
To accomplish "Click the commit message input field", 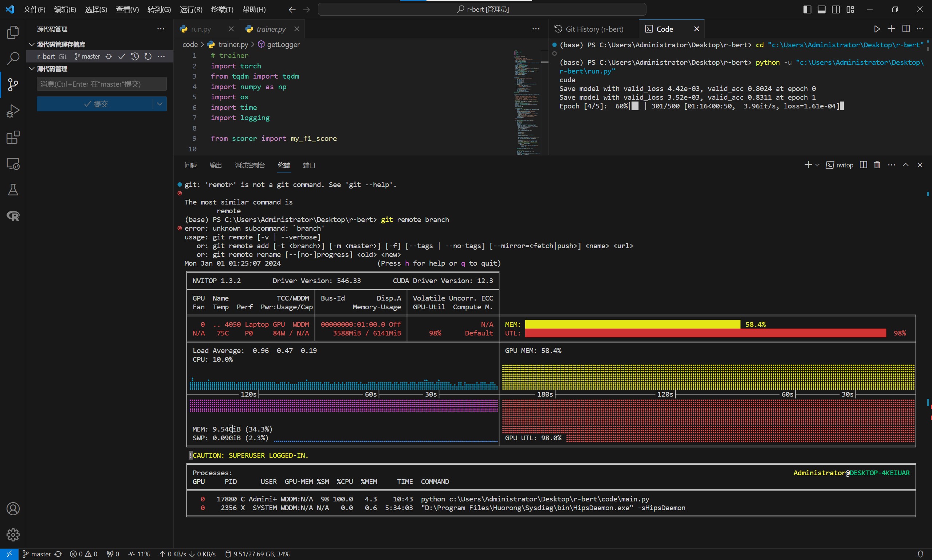I will click(101, 84).
